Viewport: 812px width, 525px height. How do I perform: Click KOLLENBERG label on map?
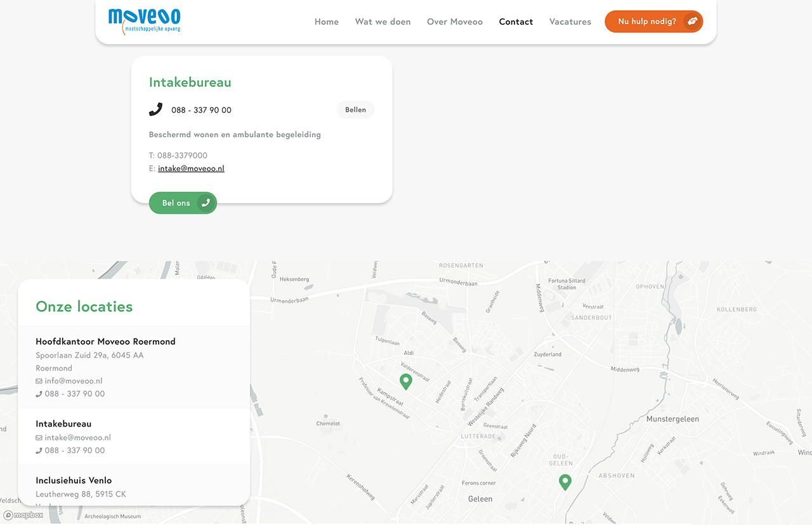pyautogui.click(x=737, y=309)
